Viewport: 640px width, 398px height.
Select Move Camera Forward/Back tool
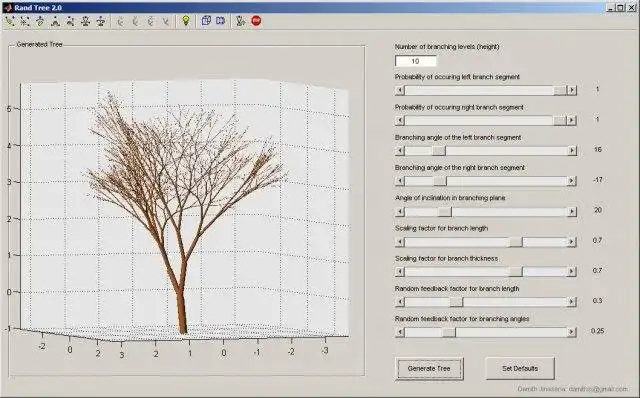click(70, 21)
